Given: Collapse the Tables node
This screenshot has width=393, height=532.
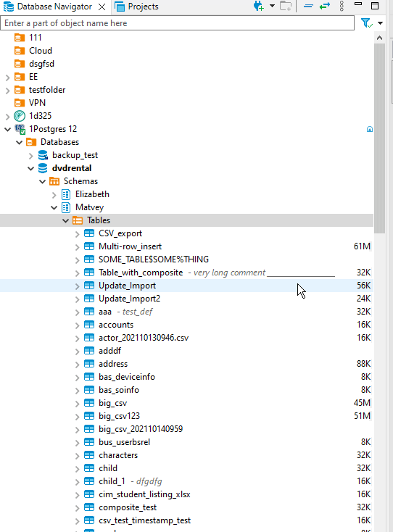Looking at the screenshot, I should (x=66, y=220).
